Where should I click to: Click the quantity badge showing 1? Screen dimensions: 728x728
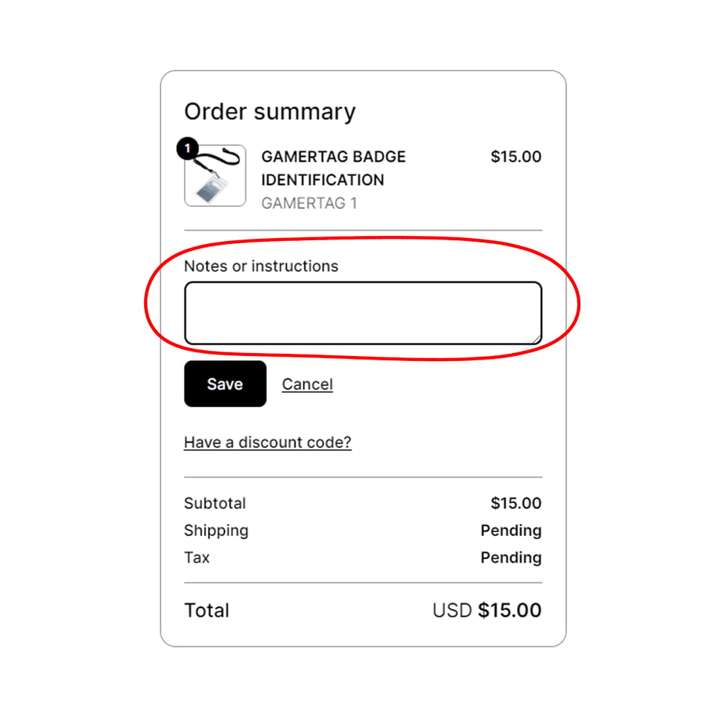[x=186, y=149]
